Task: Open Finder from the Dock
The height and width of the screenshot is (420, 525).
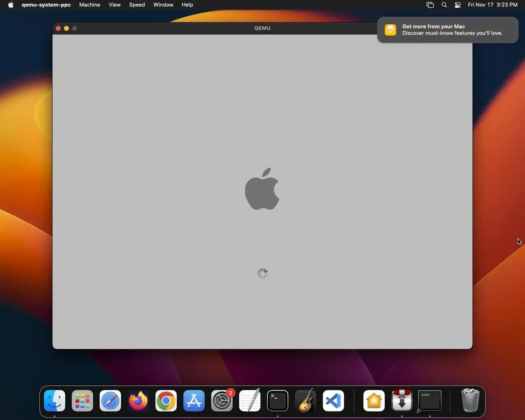Action: coord(55,401)
